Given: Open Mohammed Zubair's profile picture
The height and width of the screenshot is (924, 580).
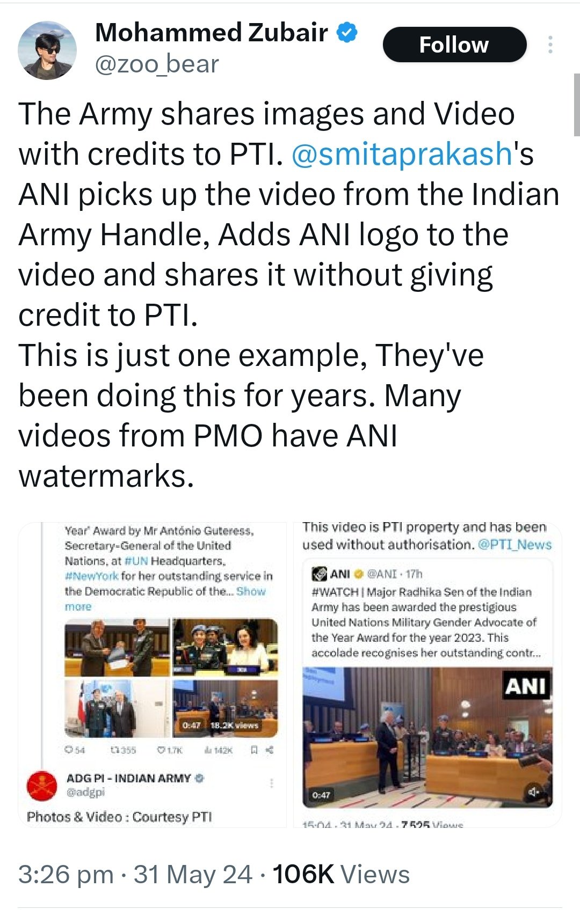Looking at the screenshot, I should [47, 50].
